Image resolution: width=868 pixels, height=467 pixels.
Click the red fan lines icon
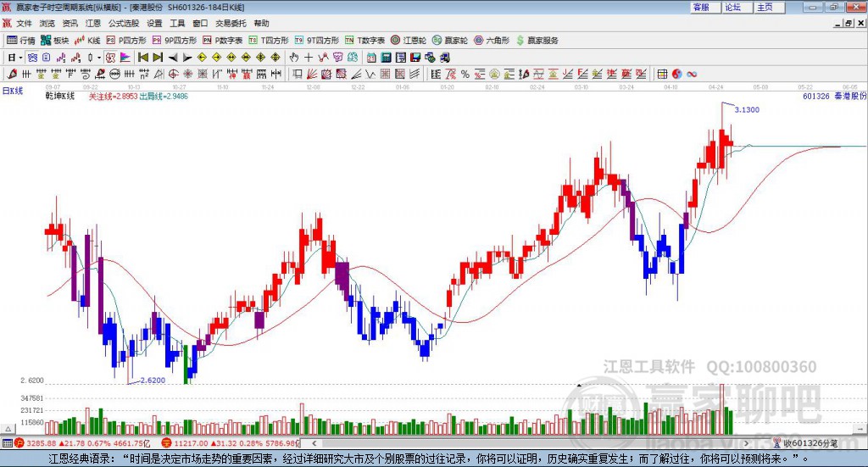tap(312, 74)
